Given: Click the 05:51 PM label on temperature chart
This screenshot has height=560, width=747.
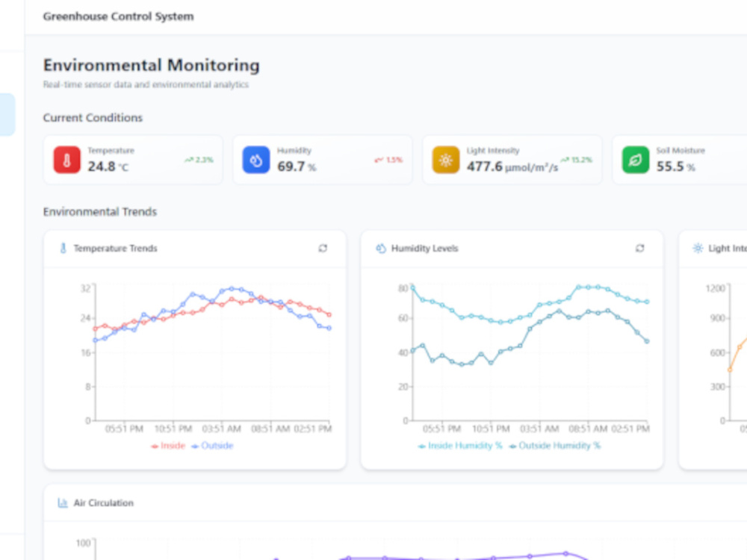Looking at the screenshot, I should pyautogui.click(x=124, y=429).
